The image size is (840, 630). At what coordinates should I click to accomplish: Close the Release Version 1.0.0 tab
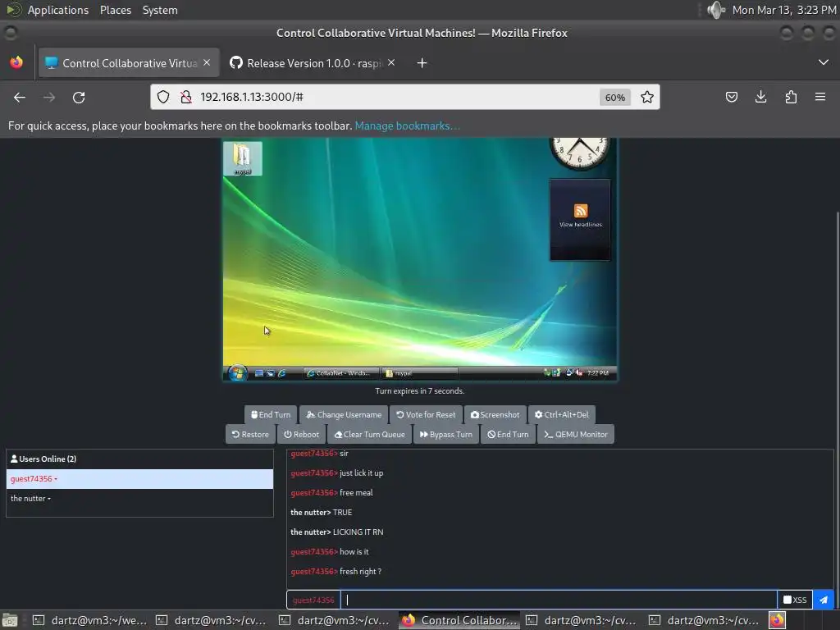(x=391, y=62)
